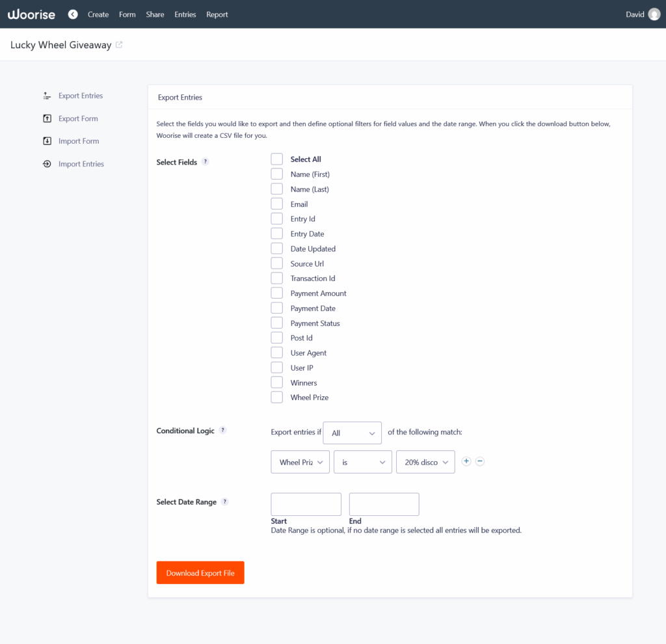Screen dimensions: 666x644
Task: Show help tooltip for Select Date Range
Action: click(x=224, y=502)
